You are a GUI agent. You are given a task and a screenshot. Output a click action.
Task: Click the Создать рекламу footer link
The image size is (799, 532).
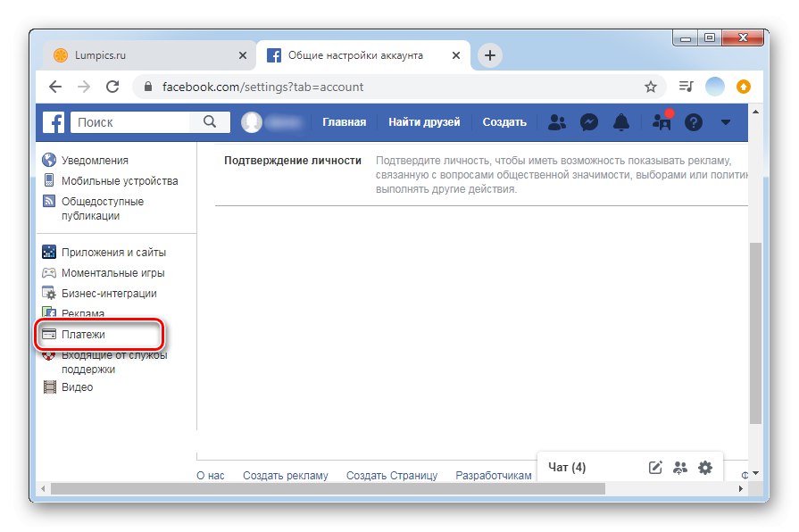[x=286, y=476]
